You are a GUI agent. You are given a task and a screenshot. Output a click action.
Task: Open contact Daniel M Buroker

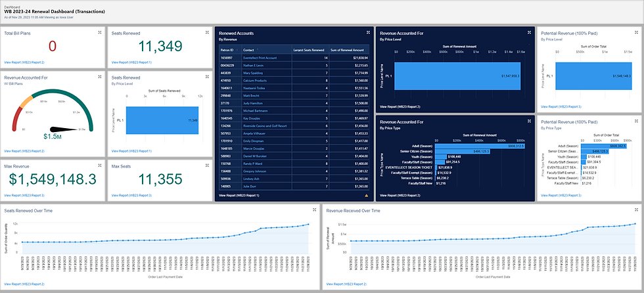pos(255,156)
